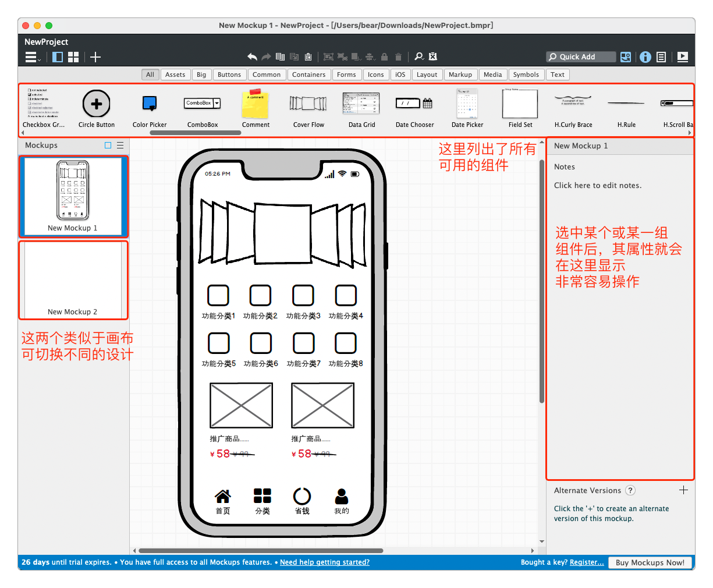713x588 pixels.
Task: Open the Icons category tab
Action: pos(375,75)
